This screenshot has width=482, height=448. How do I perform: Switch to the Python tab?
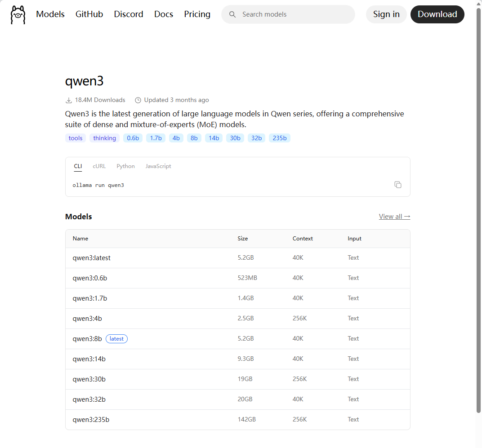point(125,166)
